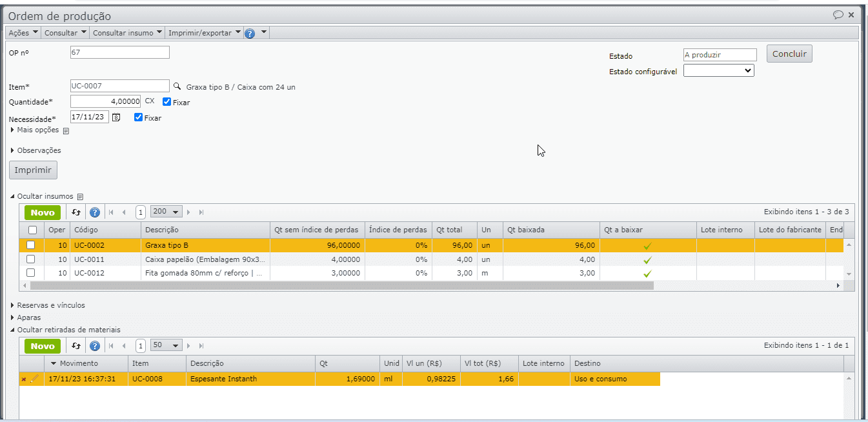This screenshot has width=868, height=422.
Task: Edit the Espesante Instanth withdrawal with pencil
Action: (x=35, y=379)
